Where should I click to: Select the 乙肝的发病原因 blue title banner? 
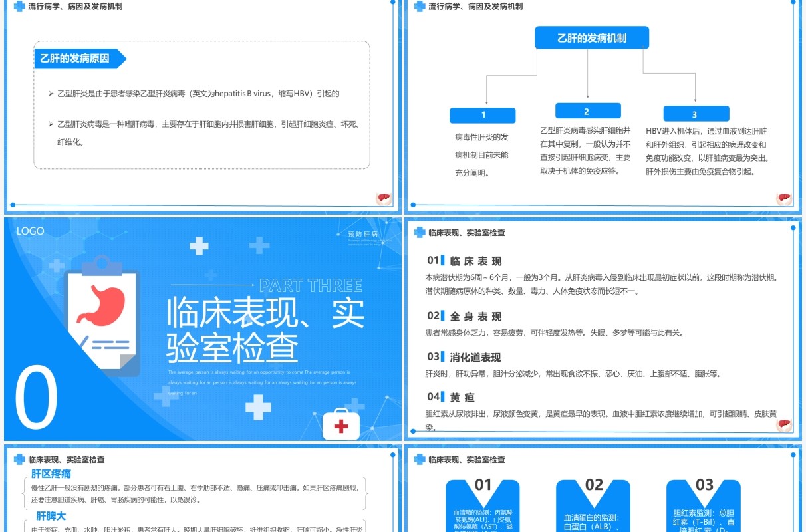(x=80, y=58)
